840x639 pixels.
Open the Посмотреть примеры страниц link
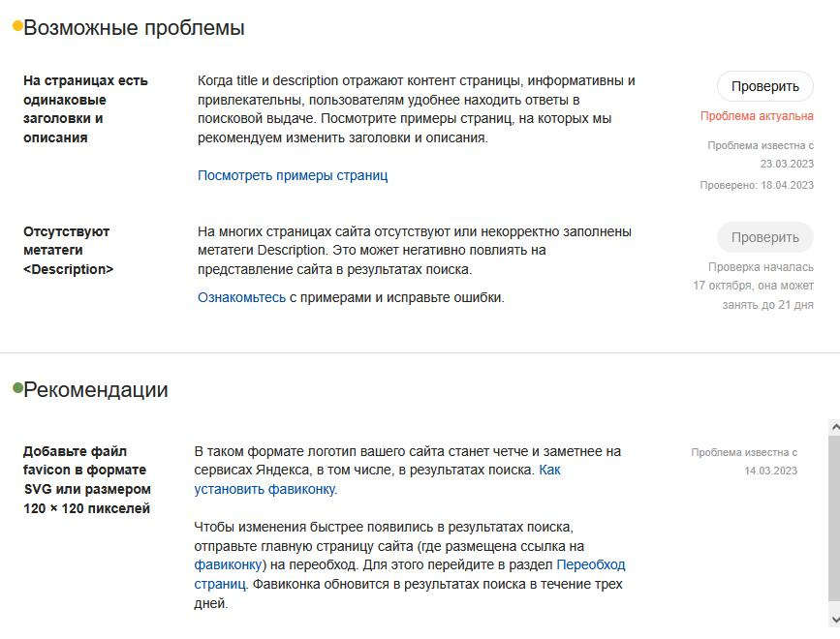(292, 175)
